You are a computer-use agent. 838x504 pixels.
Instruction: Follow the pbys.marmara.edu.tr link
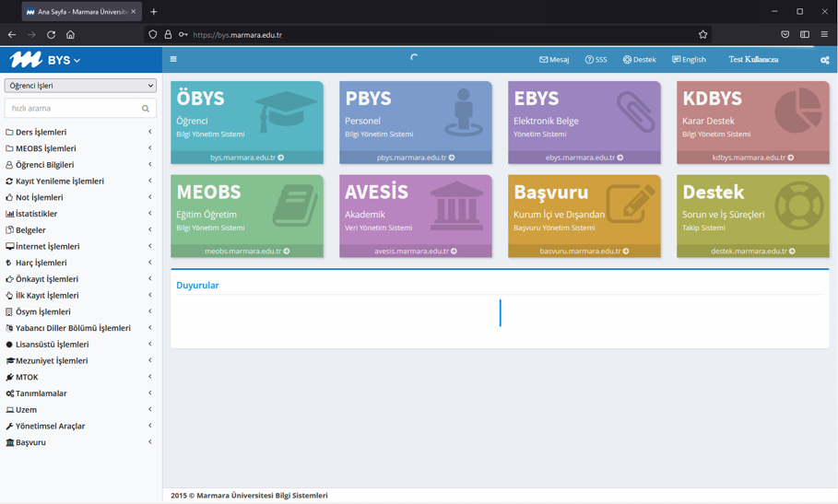point(416,158)
